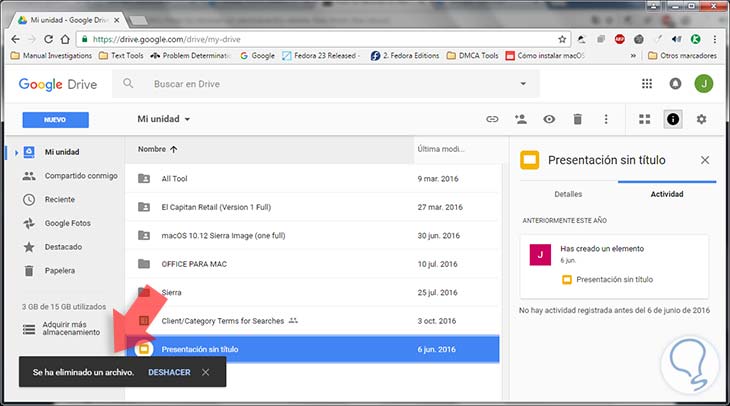This screenshot has height=406, width=730.
Task: Open Drive settings gear
Action: click(x=701, y=119)
